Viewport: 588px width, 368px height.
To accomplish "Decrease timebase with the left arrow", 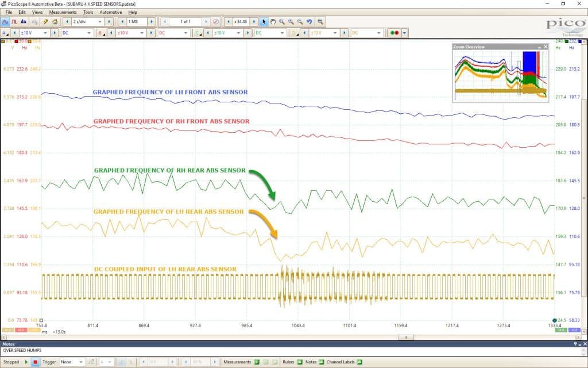I will coord(67,22).
